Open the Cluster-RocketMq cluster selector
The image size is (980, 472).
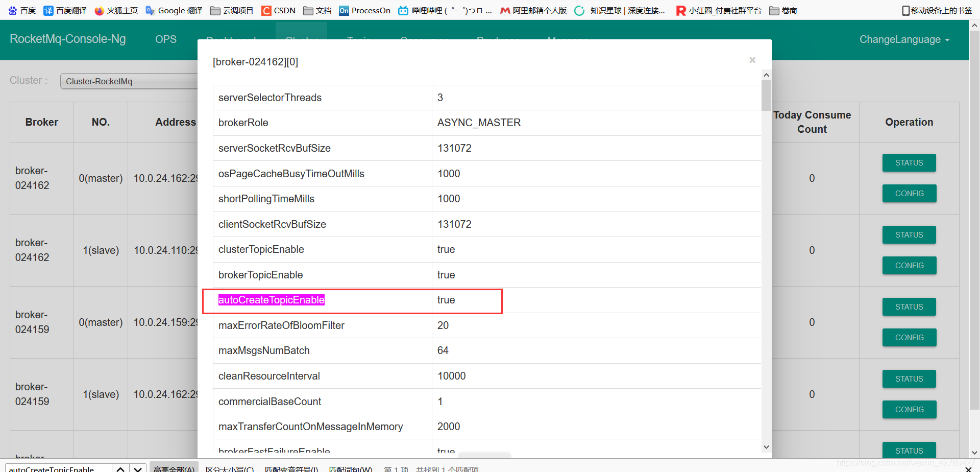point(129,81)
